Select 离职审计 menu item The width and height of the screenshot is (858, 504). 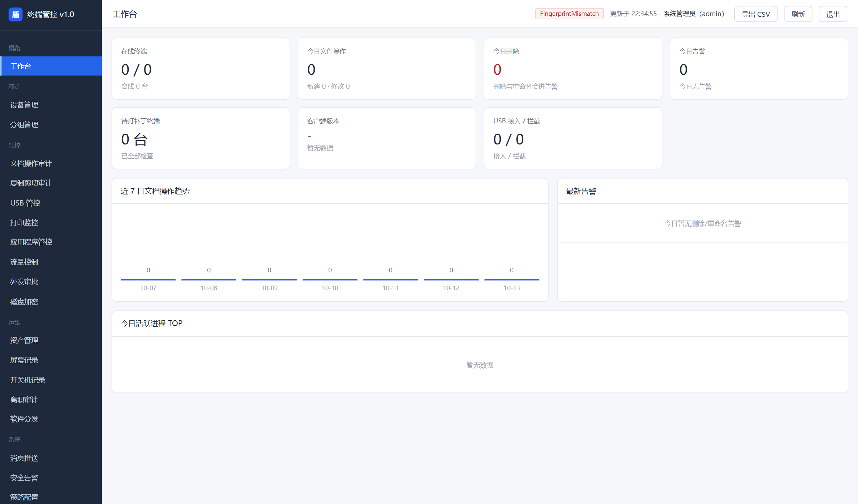click(x=51, y=400)
